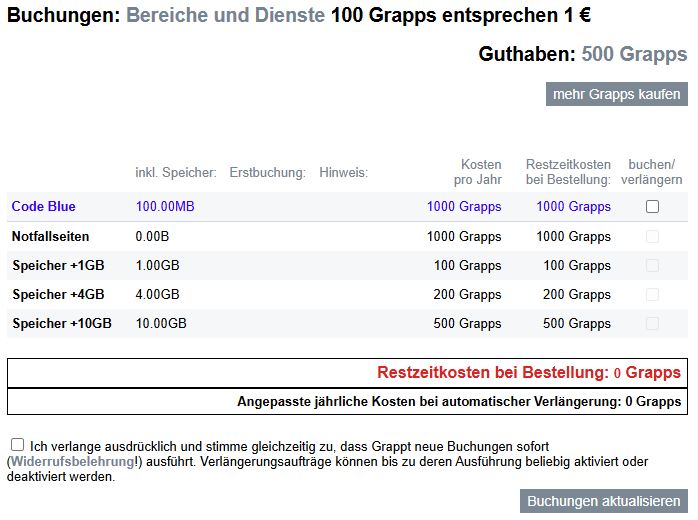Open the Widerrufsbelehrung link
Viewport: 698px width, 520px height.
(x=73, y=462)
